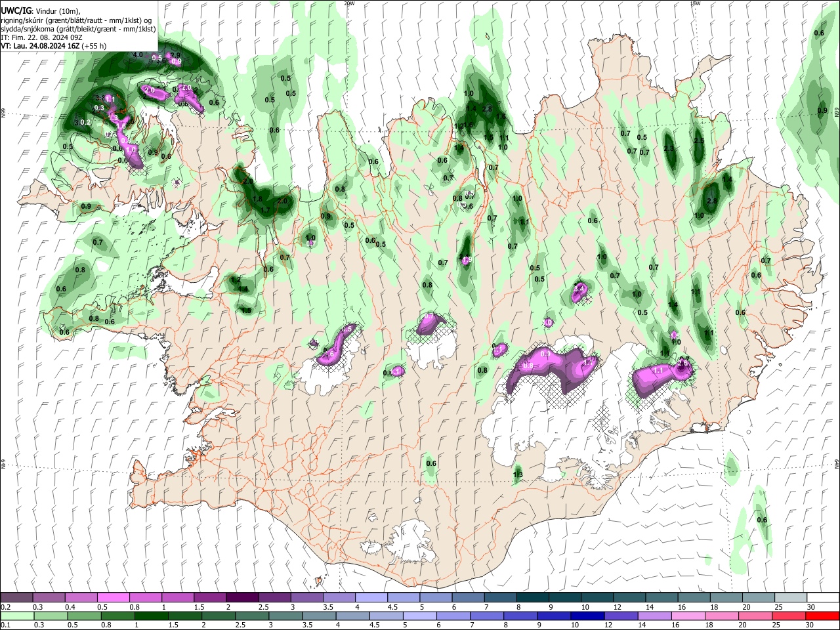Click the 1.7 precipitation value on the map

266,211
